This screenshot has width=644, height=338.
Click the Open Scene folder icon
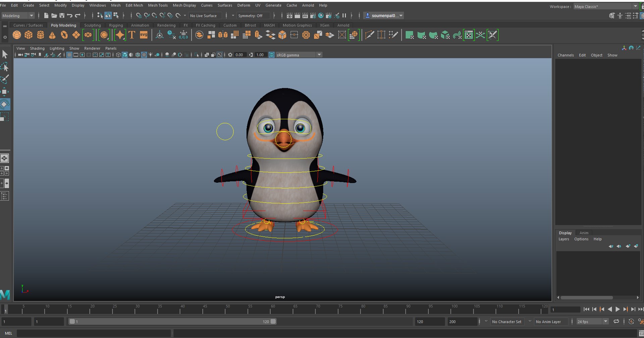tap(54, 15)
